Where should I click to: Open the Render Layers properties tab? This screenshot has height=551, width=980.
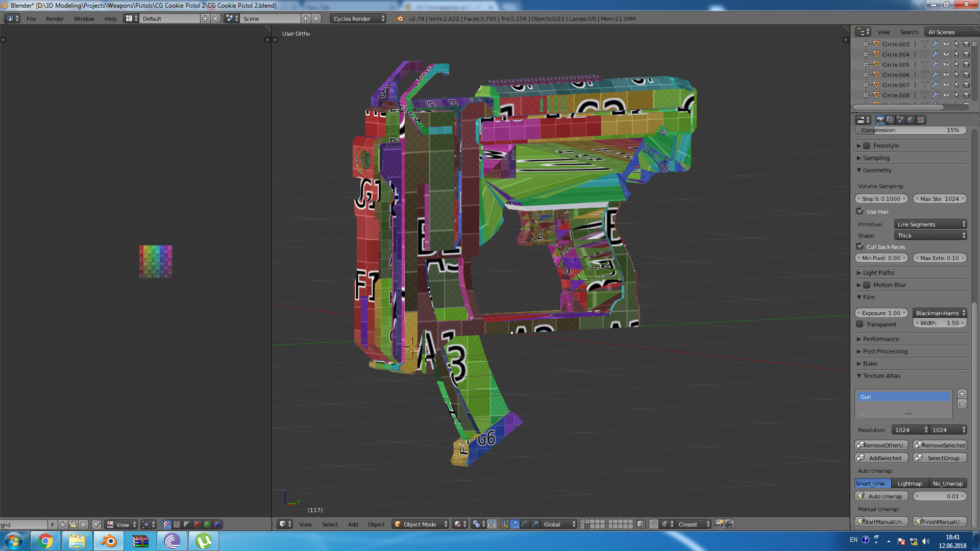[x=890, y=120]
